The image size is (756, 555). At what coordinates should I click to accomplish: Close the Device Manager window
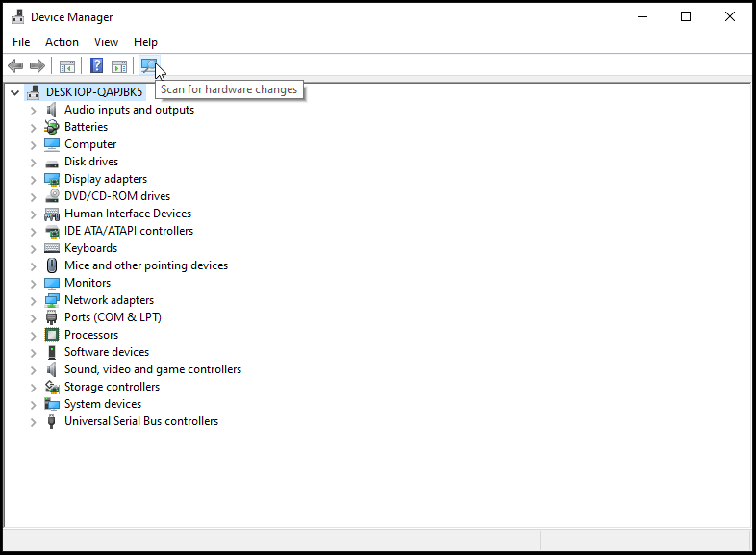tap(729, 17)
